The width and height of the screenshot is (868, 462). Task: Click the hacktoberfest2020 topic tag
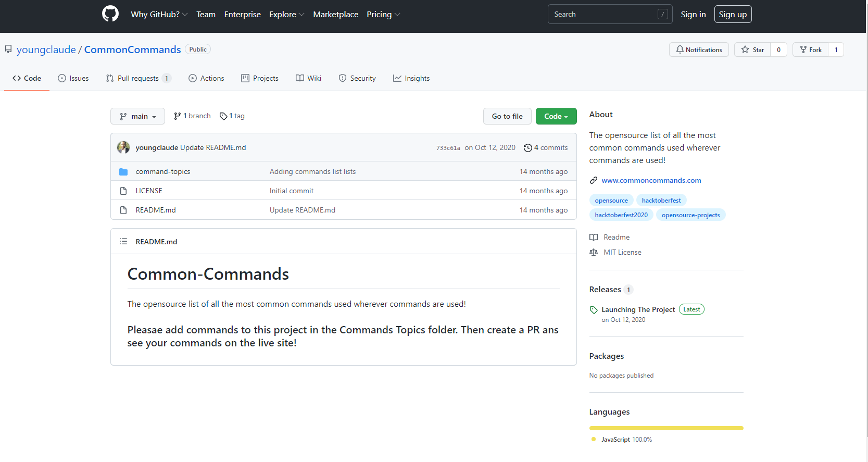[x=621, y=215]
